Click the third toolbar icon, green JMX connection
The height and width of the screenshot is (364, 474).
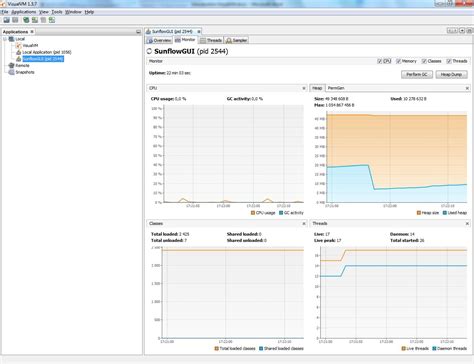point(26,20)
